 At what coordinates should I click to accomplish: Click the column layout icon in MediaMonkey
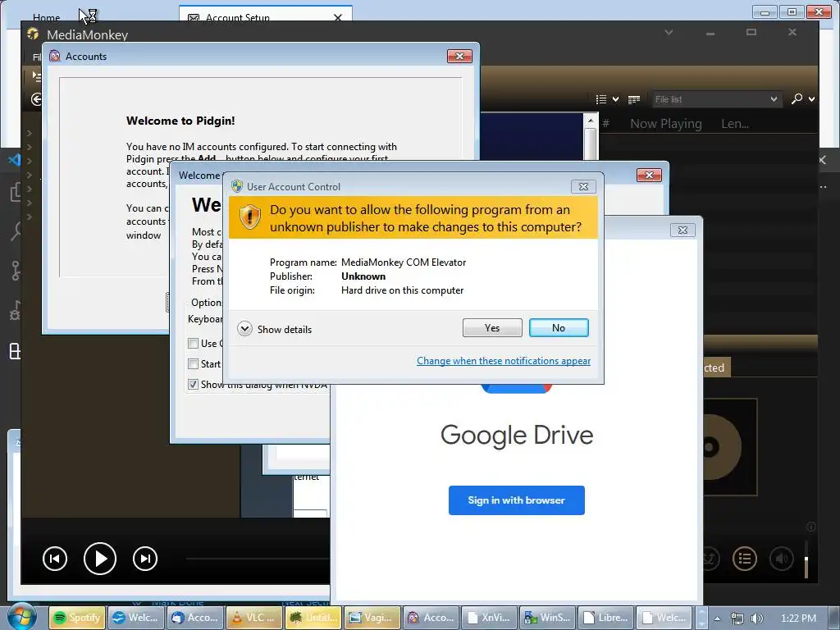point(634,99)
